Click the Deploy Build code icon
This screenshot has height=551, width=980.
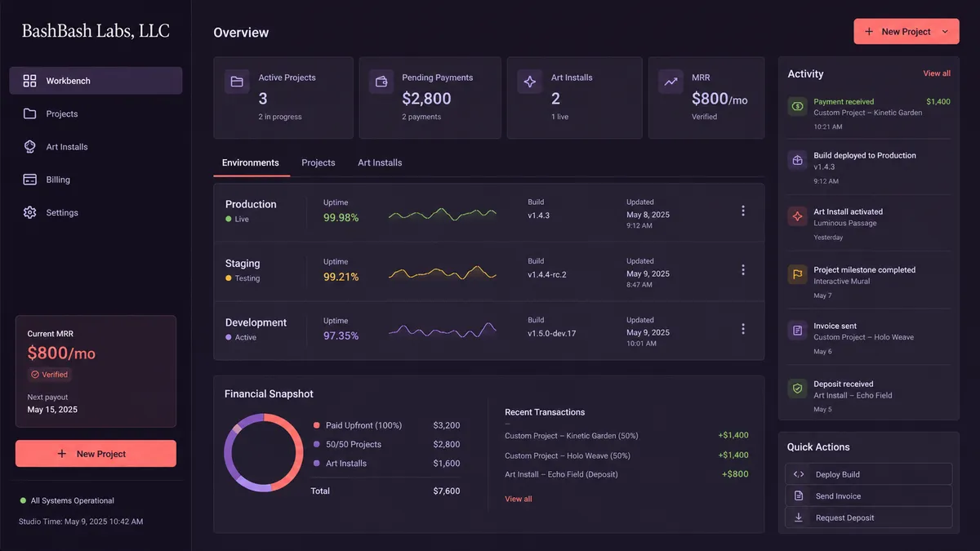coord(799,474)
